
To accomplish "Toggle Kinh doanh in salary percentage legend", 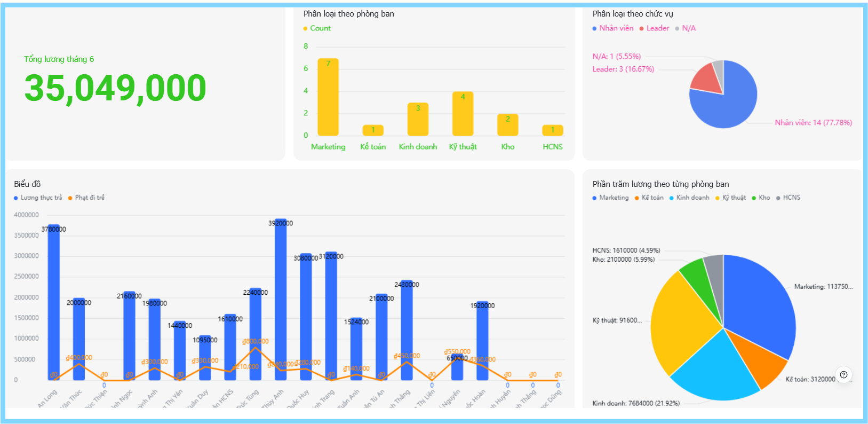I will click(x=689, y=198).
